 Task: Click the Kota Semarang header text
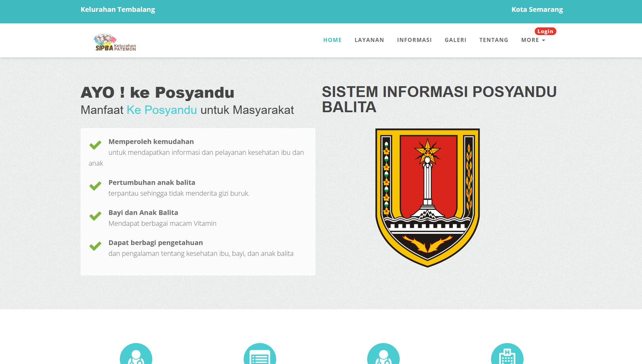[x=537, y=9]
